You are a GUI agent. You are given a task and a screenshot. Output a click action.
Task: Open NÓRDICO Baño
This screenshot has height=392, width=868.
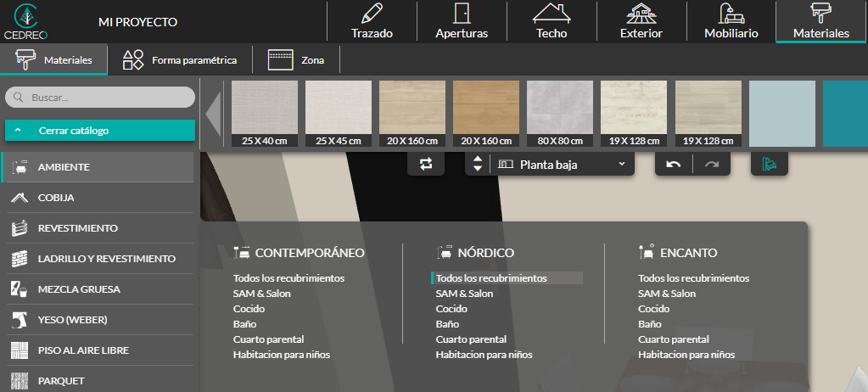tap(447, 324)
